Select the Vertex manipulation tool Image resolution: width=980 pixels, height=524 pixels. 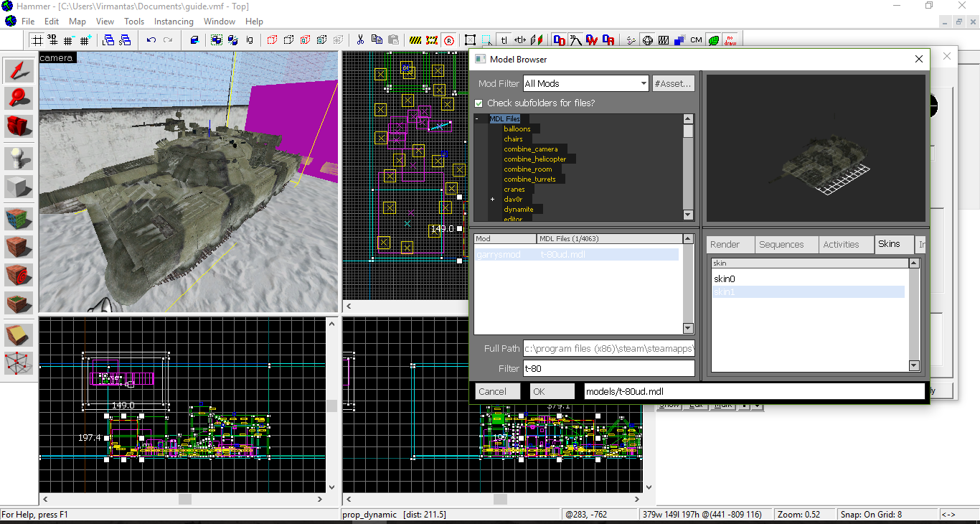pyautogui.click(x=19, y=362)
